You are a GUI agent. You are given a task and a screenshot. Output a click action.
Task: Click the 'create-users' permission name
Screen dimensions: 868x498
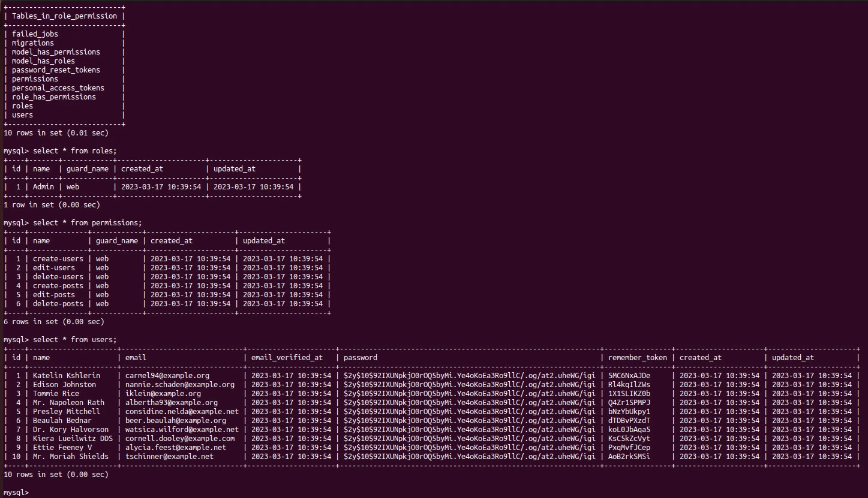click(58, 259)
